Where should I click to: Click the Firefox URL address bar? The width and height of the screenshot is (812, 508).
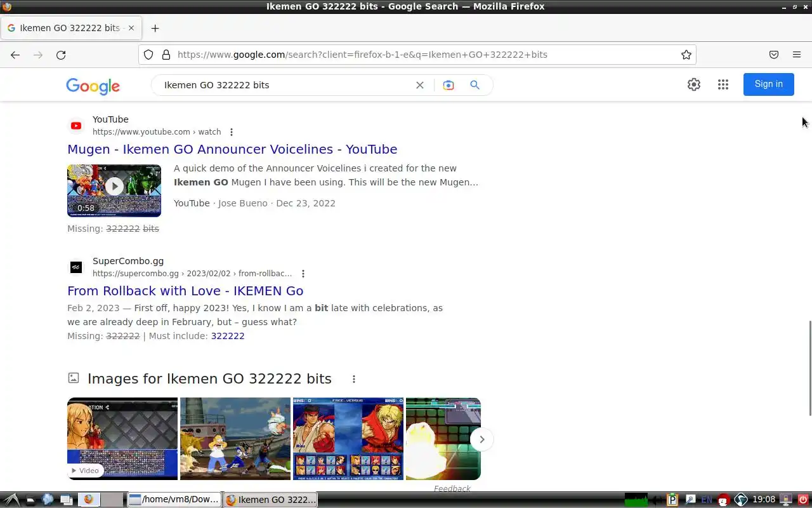click(419, 55)
